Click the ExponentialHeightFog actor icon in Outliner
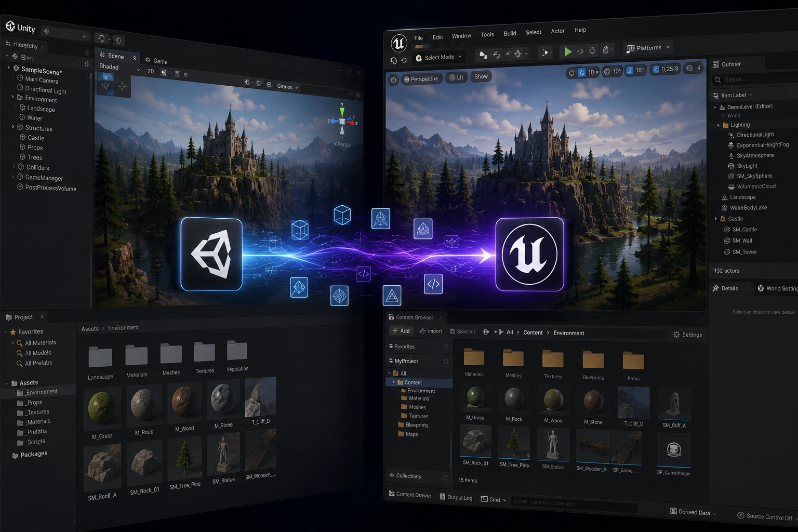This screenshot has height=532, width=798. point(731,145)
